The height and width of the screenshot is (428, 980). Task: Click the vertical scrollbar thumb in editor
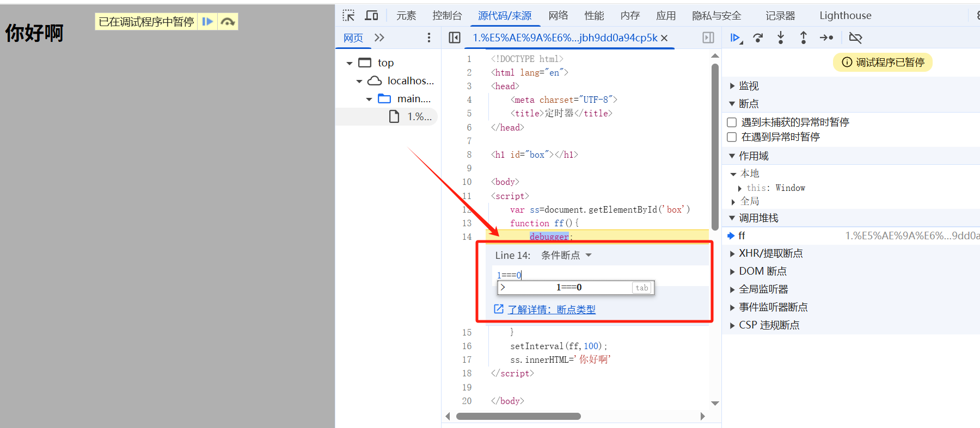pyautogui.click(x=715, y=147)
